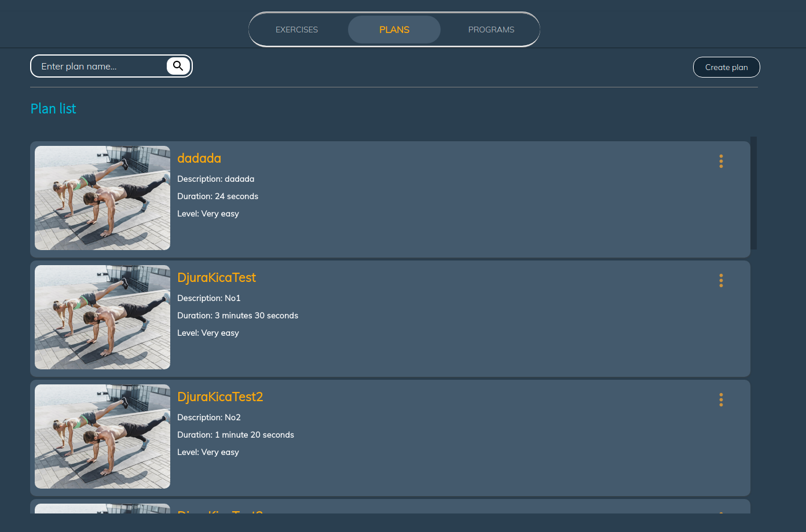Click the search magnifier icon
This screenshot has width=806, height=532.
click(x=178, y=66)
